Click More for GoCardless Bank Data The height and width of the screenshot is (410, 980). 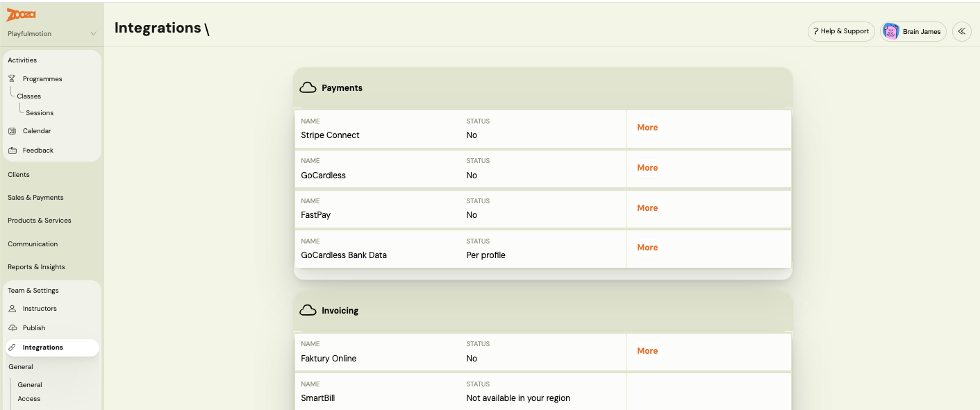(647, 248)
